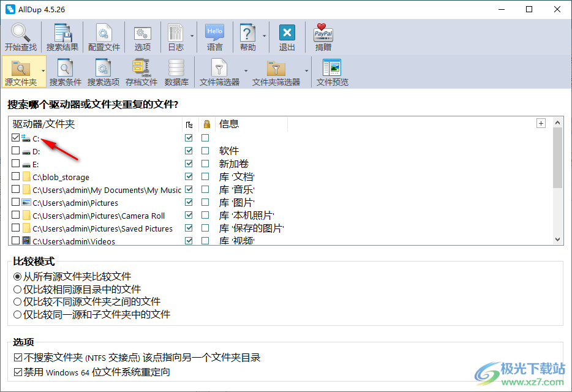The width and height of the screenshot is (572, 392).
Task: Click the folder list scrollbar thumb
Action: pos(557,157)
